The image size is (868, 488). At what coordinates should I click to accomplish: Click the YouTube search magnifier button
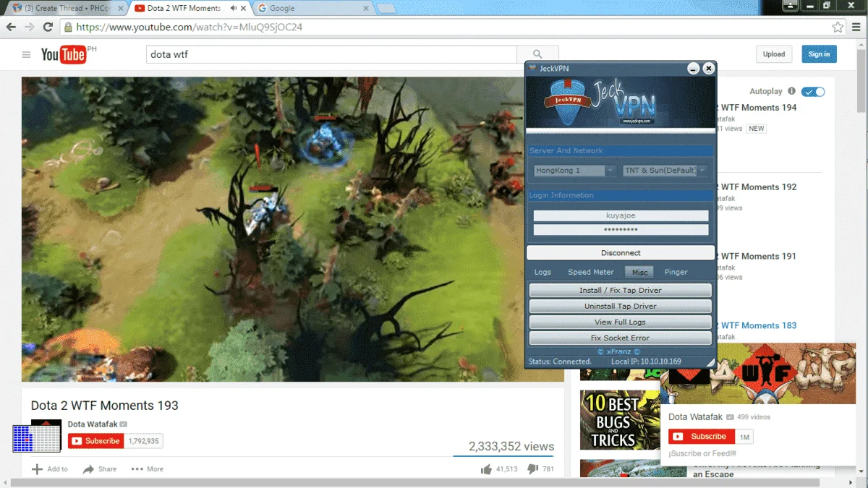pos(537,54)
